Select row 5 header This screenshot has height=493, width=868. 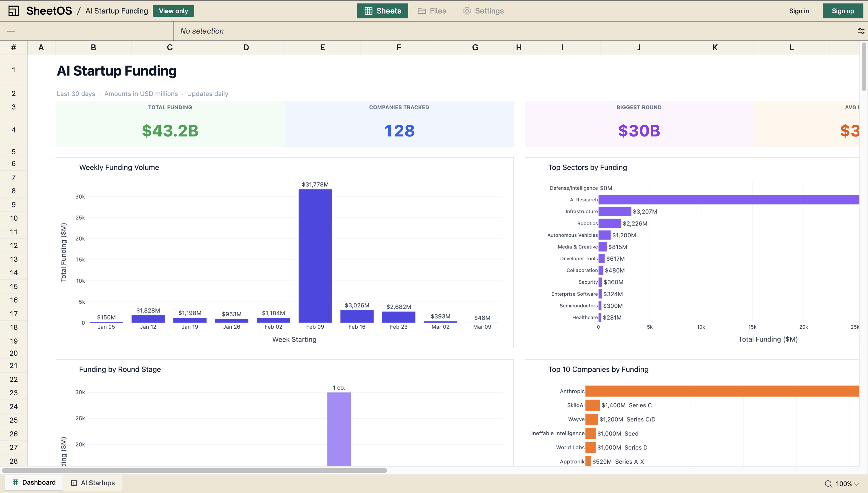[x=13, y=151]
